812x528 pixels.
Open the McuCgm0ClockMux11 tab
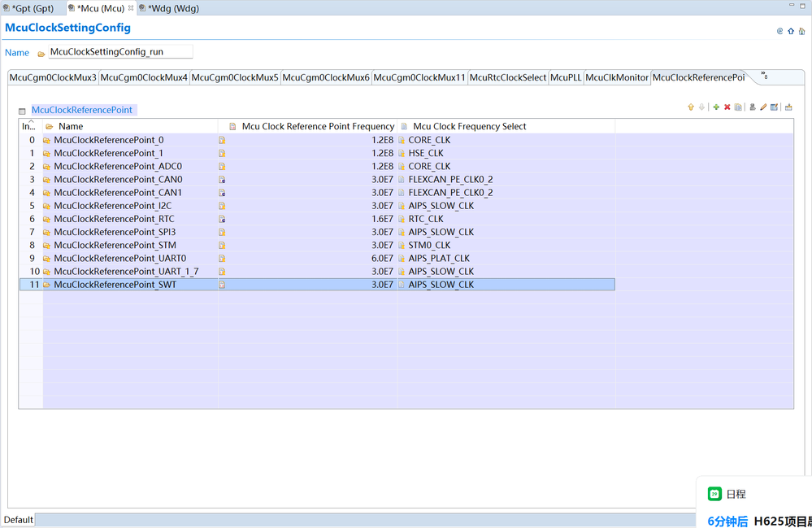[x=419, y=78]
